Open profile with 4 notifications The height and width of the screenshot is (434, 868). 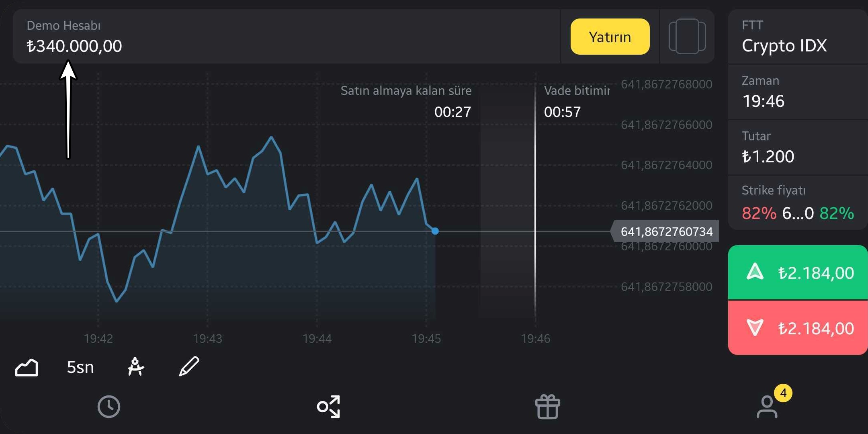[x=768, y=407]
